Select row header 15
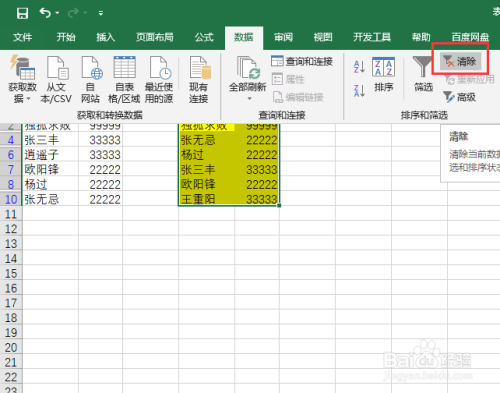 tap(11, 273)
